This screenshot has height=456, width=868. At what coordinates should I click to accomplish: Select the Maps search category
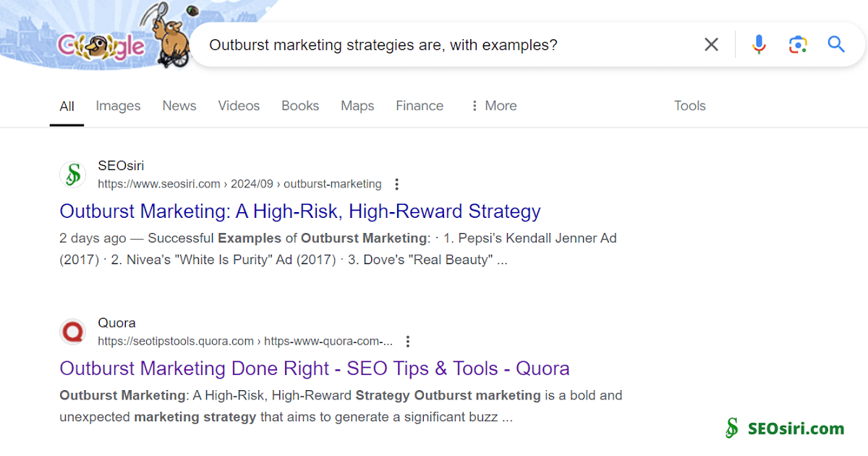pos(357,106)
